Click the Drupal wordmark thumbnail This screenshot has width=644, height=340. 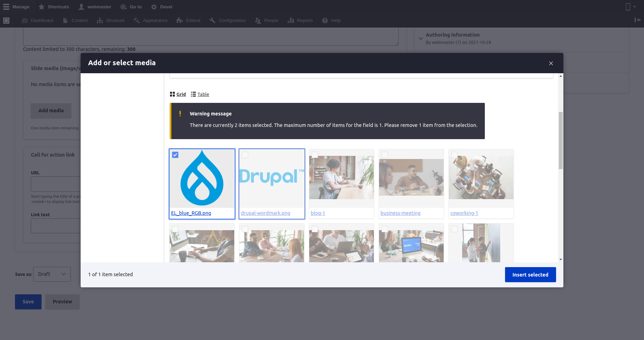[x=272, y=179]
